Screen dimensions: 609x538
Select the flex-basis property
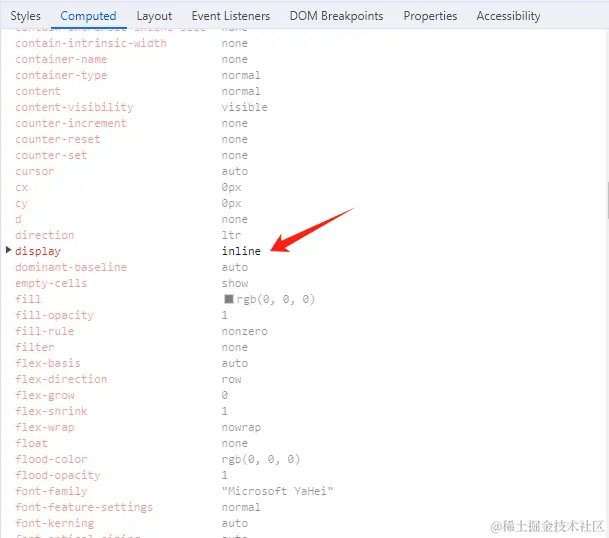click(x=48, y=363)
